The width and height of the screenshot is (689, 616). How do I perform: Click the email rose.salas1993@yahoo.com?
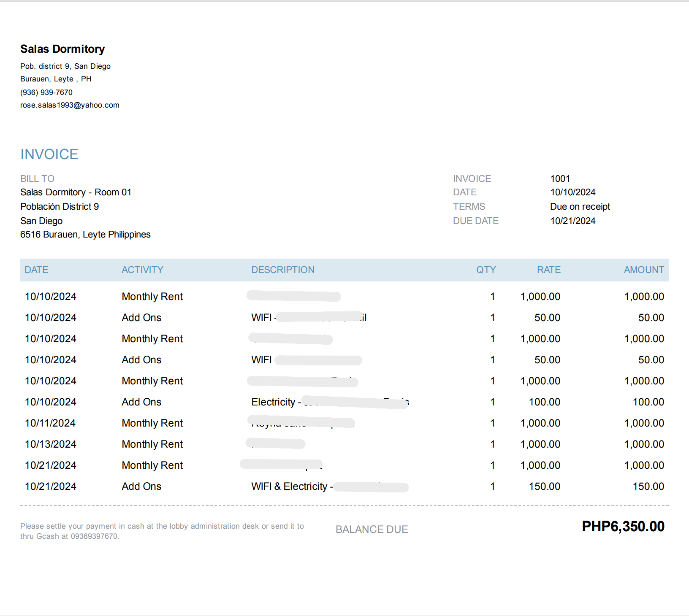pyautogui.click(x=70, y=105)
